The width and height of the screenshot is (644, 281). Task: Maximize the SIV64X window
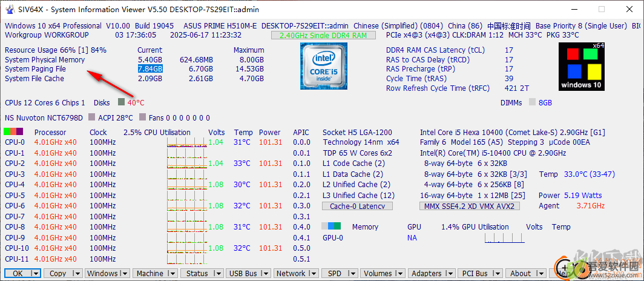coord(601,9)
